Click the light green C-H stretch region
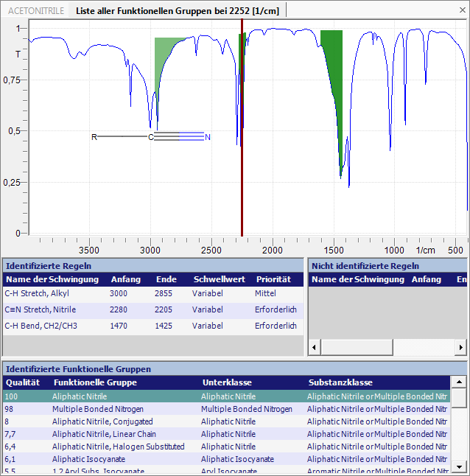This screenshot has width=470, height=476. tap(164, 55)
